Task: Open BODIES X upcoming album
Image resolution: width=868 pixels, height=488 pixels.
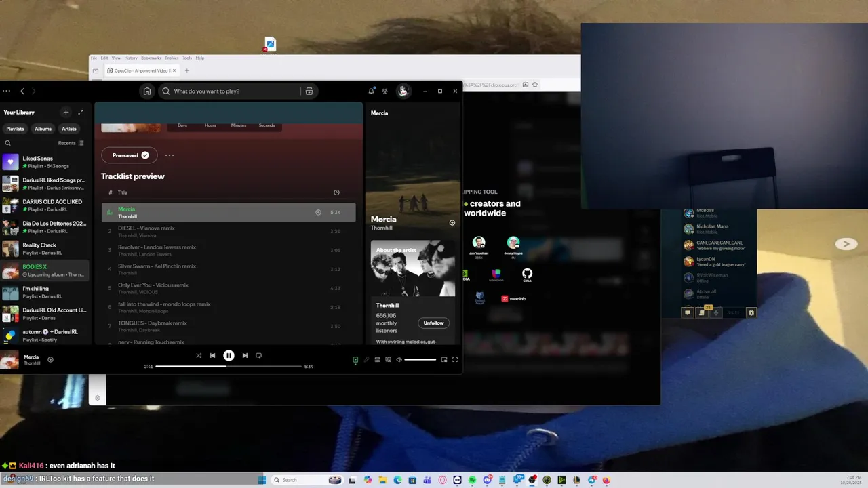Action: [45, 270]
